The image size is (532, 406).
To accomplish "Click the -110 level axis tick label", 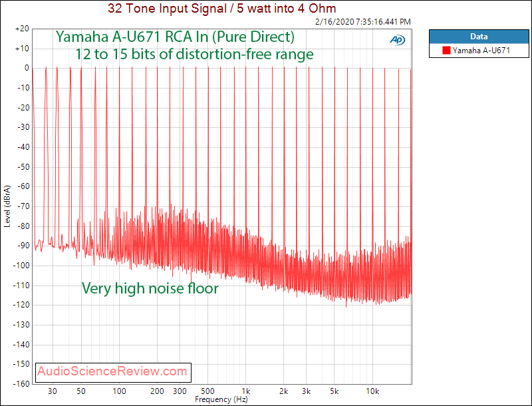I will (x=21, y=285).
